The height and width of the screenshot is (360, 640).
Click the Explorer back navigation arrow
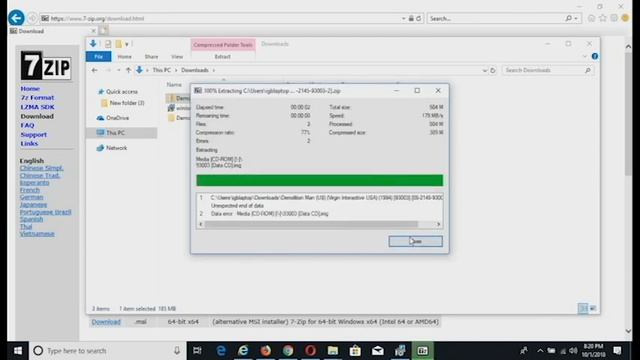(x=95, y=70)
